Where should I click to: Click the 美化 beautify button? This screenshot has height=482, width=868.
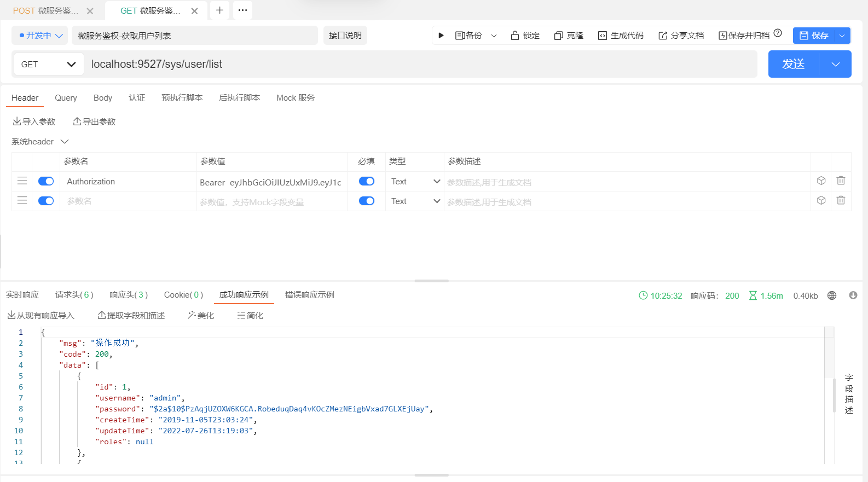tap(201, 316)
